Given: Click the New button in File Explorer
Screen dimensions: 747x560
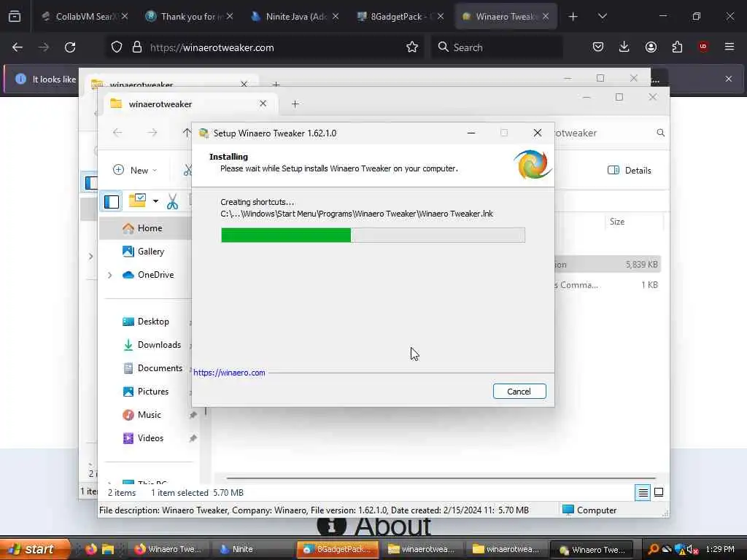Looking at the screenshot, I should point(134,170).
